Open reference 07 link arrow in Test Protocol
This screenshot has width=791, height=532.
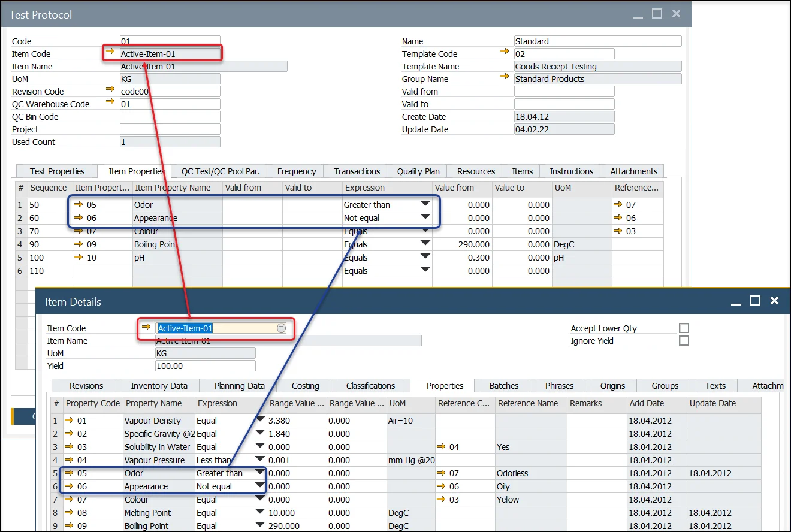pyautogui.click(x=618, y=205)
